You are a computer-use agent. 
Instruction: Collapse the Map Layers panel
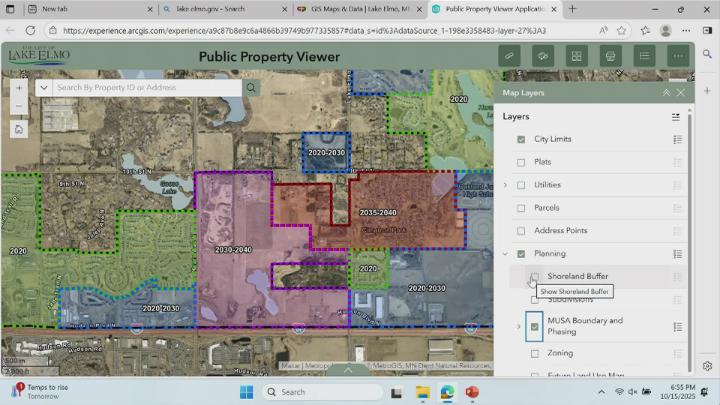666,93
